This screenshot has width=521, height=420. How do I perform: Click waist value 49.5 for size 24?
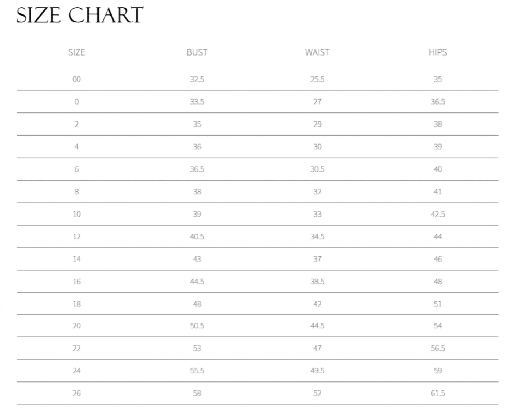tap(317, 371)
